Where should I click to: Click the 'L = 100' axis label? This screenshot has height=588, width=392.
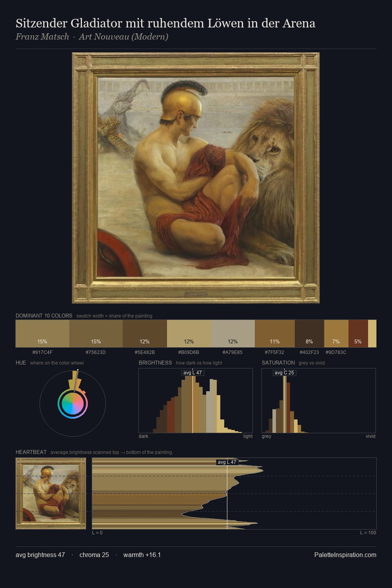[x=368, y=532]
